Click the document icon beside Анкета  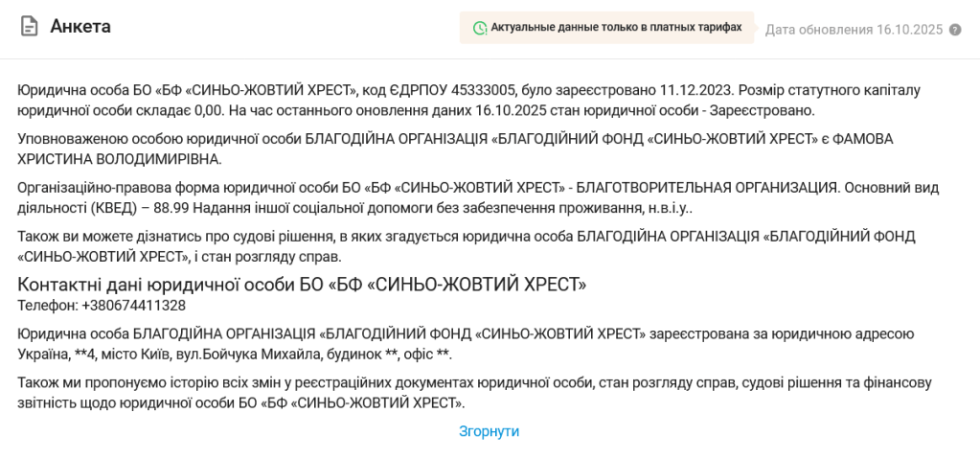(30, 27)
